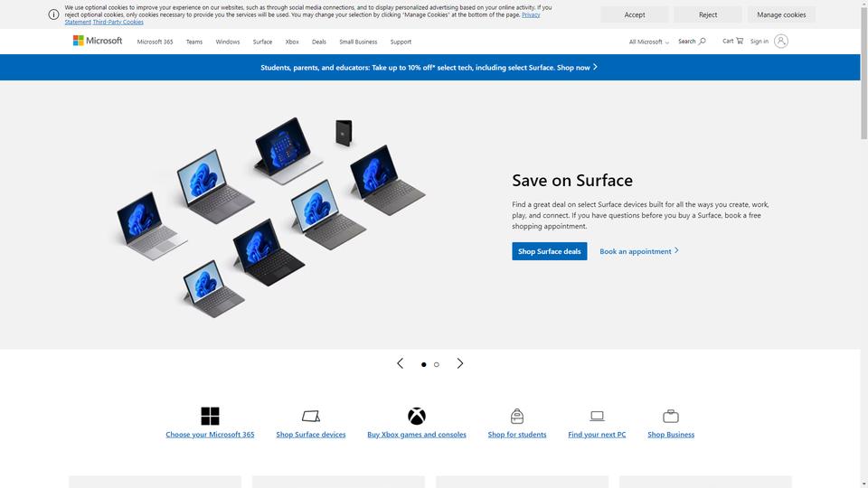Expand the All Microsoft dropdown
The width and height of the screenshot is (868, 488).
pos(649,42)
